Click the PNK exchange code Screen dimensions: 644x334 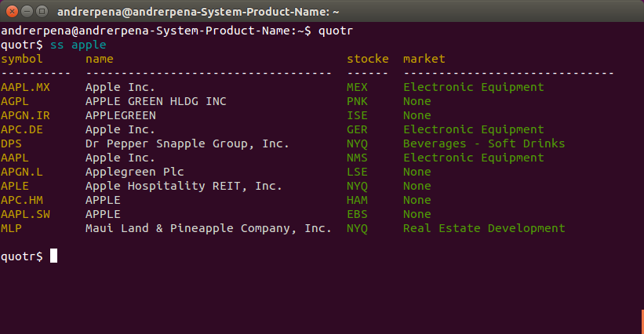357,101
